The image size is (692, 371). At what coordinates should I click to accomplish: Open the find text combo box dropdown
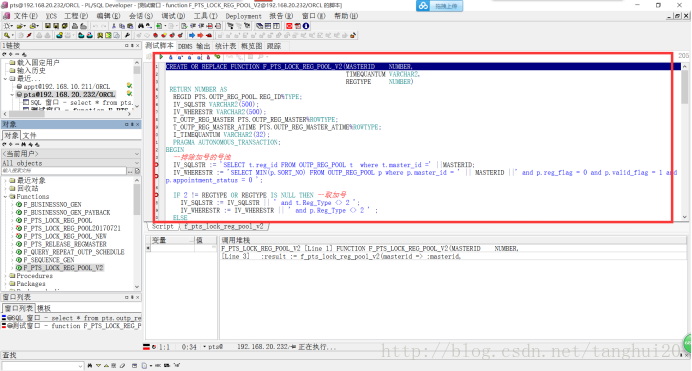pos(80,366)
